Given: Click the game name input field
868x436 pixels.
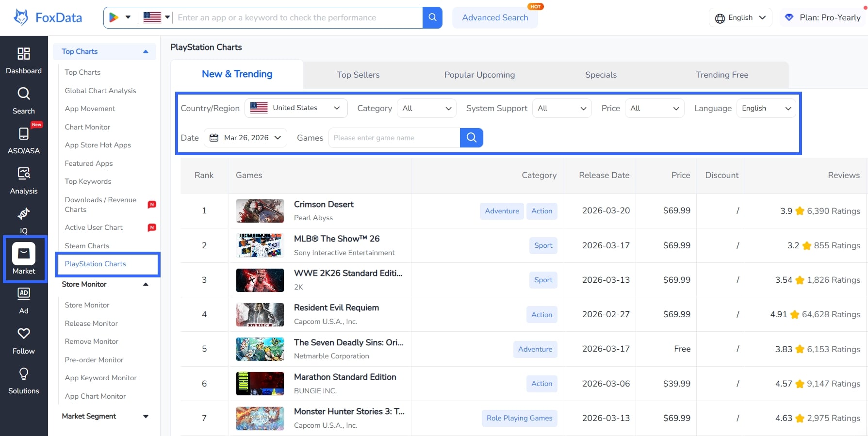Looking at the screenshot, I should pyautogui.click(x=393, y=138).
